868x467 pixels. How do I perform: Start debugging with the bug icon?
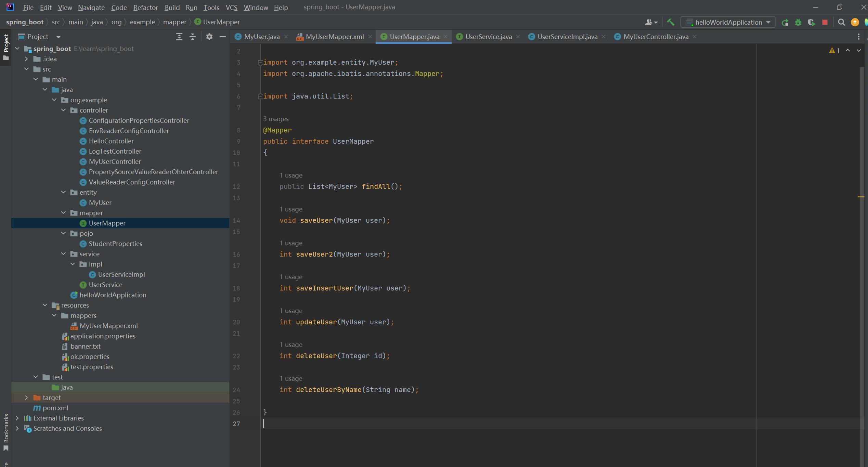coord(798,23)
